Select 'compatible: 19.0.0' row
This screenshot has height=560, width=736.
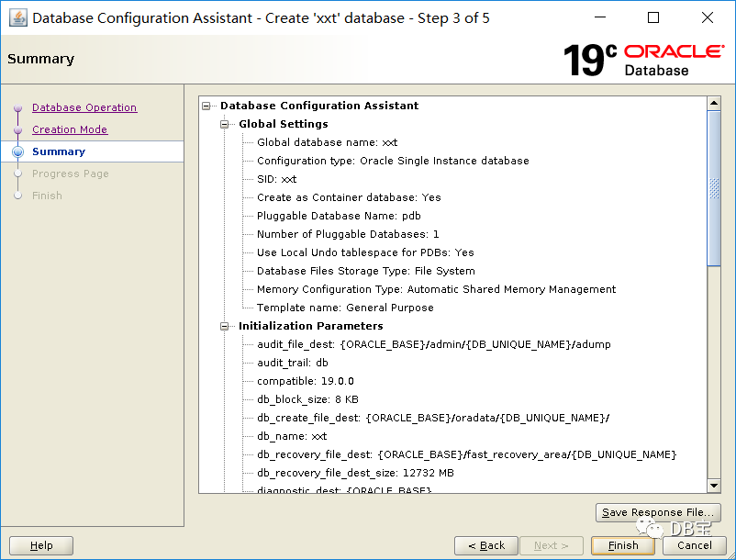[305, 381]
